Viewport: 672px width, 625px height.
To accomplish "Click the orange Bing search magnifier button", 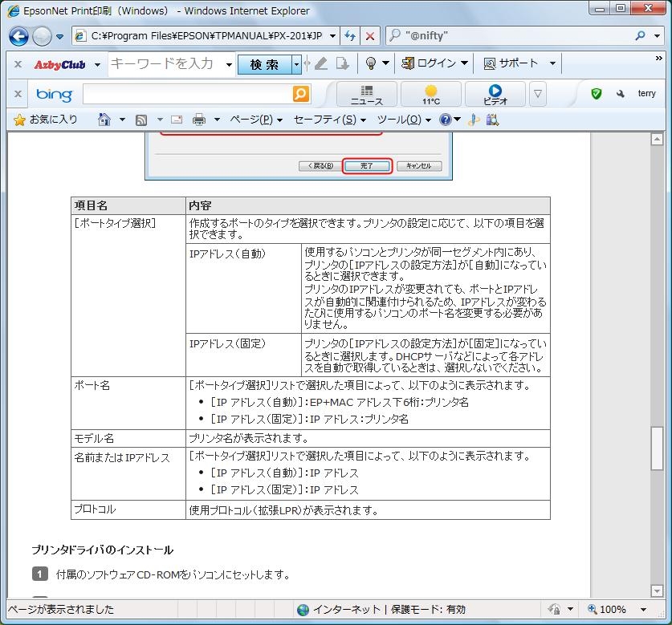I will click(x=300, y=94).
